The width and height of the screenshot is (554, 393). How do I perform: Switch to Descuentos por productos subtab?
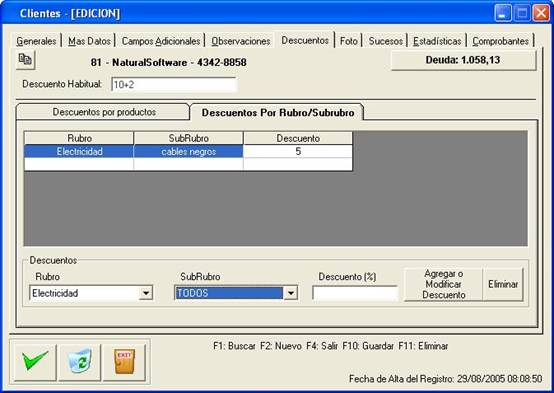pos(104,112)
